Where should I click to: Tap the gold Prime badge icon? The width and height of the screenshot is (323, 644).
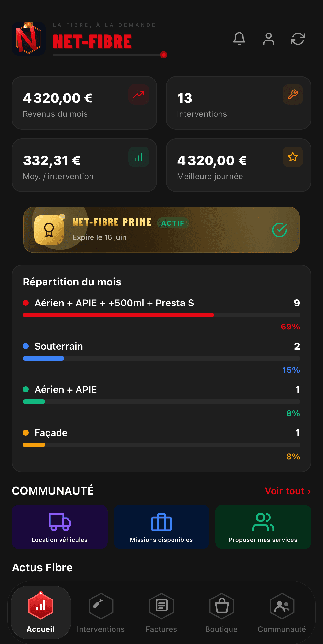point(49,230)
